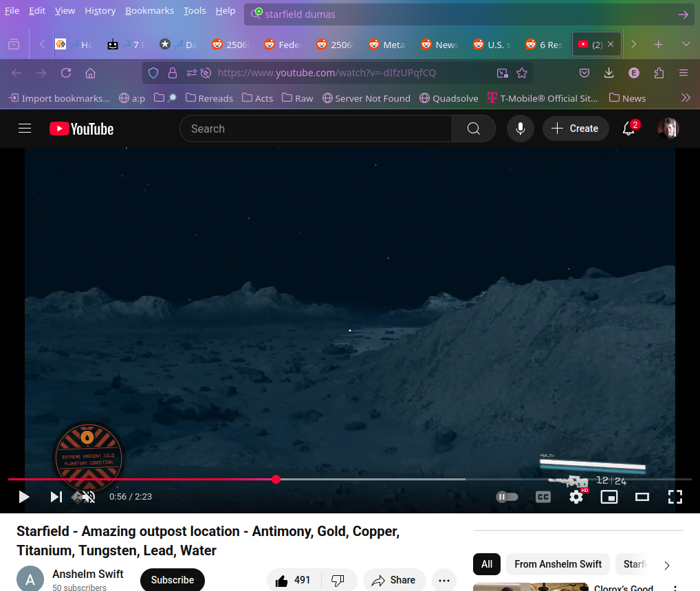The height and width of the screenshot is (591, 700).
Task: Switch to theater mode
Action: (x=642, y=497)
